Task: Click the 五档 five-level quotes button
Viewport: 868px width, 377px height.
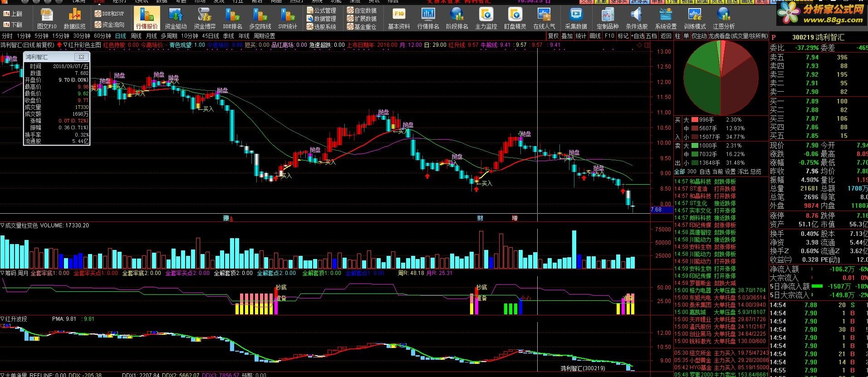Action: (x=652, y=36)
